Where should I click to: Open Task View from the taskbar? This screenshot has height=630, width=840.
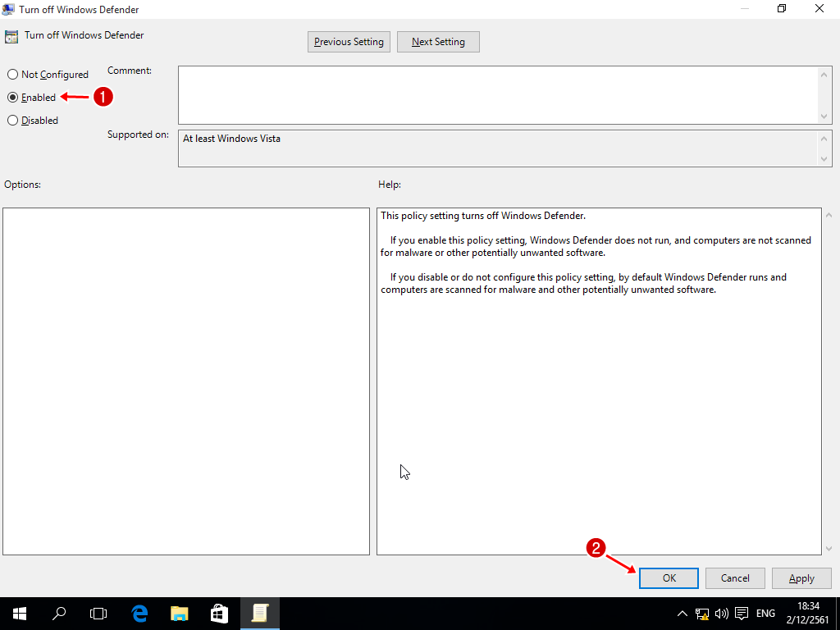[x=98, y=613]
